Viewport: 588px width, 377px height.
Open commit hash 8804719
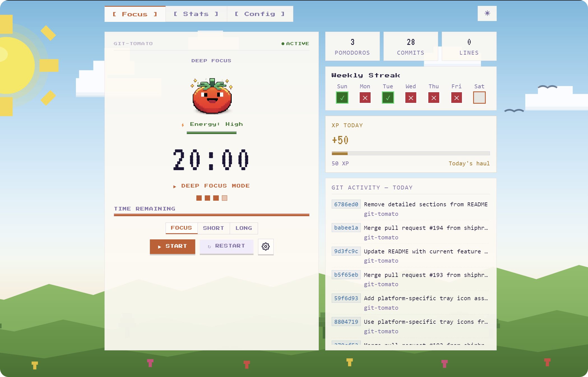tap(346, 322)
